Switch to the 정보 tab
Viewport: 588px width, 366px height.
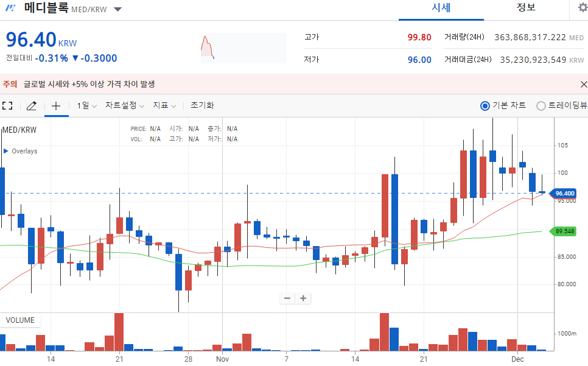526,7
